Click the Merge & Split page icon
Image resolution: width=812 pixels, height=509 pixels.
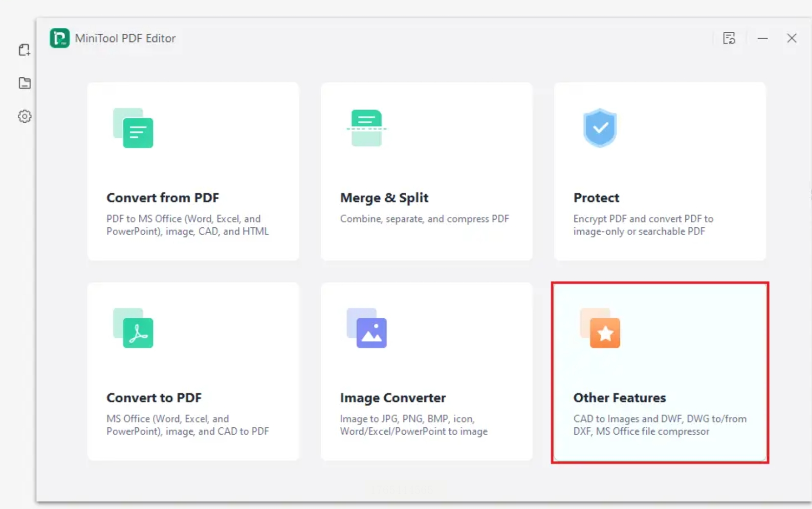pyautogui.click(x=367, y=128)
